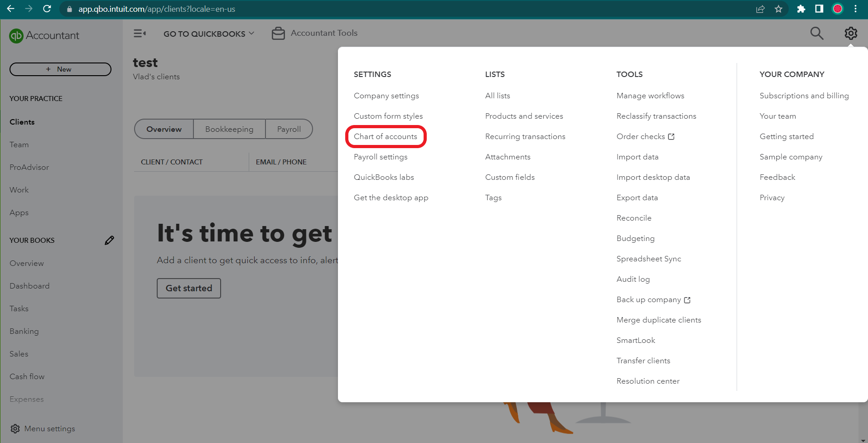Go to ProAdvisor in sidebar

pyautogui.click(x=29, y=167)
